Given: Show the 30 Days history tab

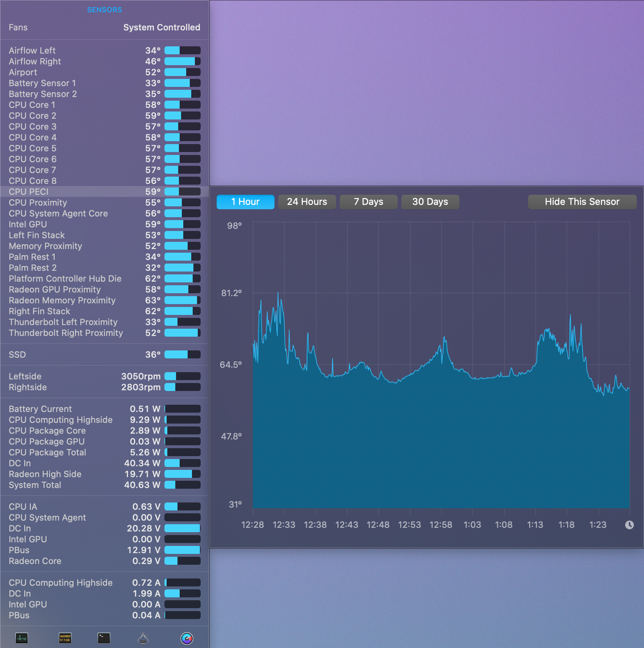Looking at the screenshot, I should (x=430, y=202).
